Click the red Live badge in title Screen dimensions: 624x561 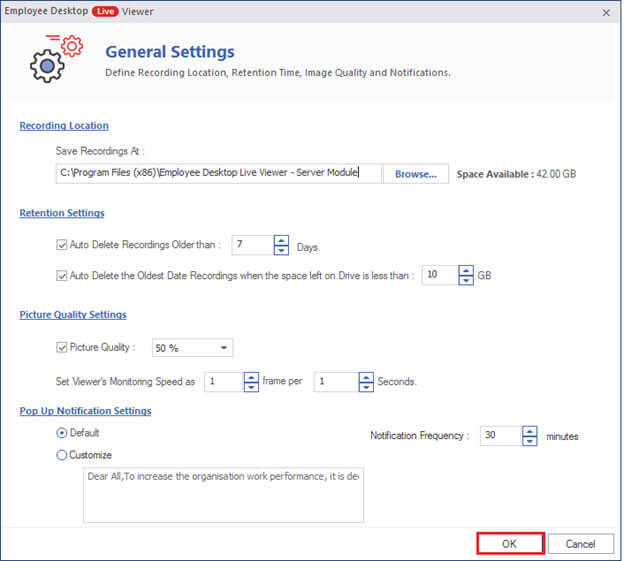[x=105, y=12]
